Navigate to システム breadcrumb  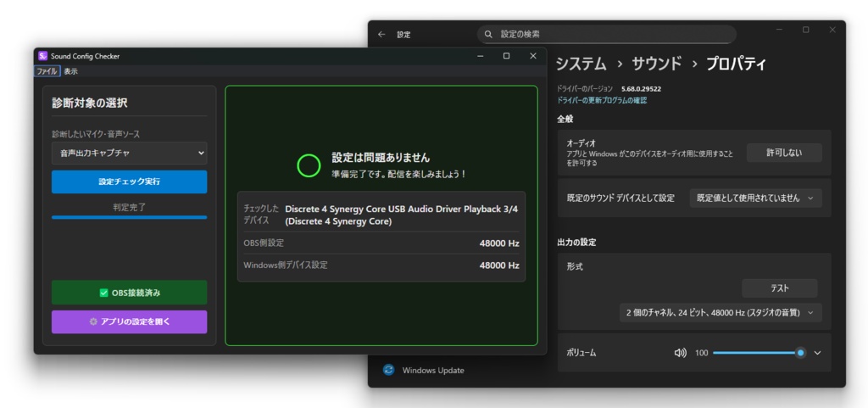(581, 64)
